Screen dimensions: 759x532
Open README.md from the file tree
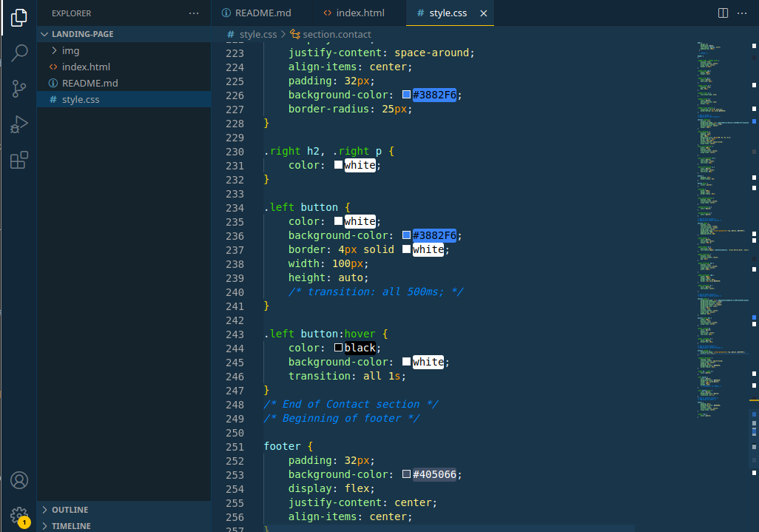(124, 84)
